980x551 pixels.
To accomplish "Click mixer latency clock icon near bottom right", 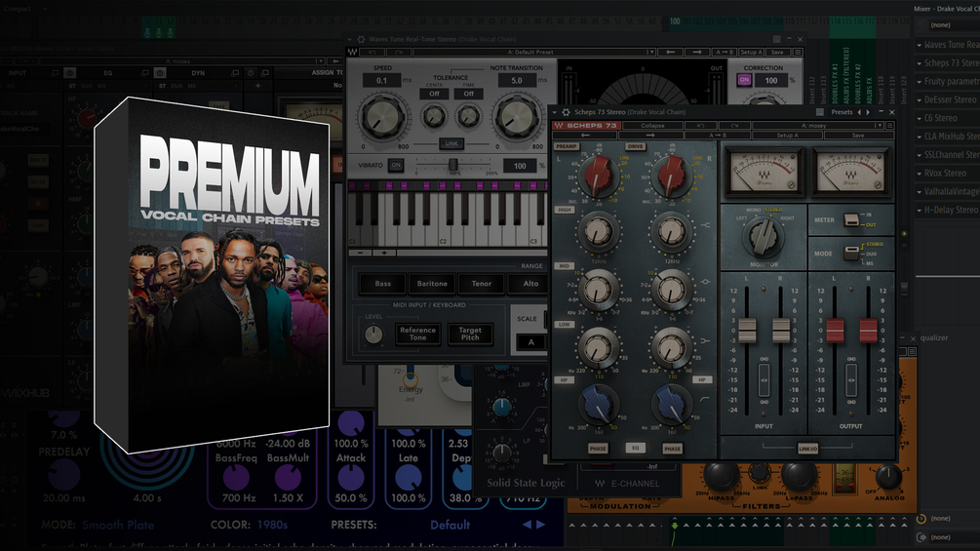I will pos(921,519).
